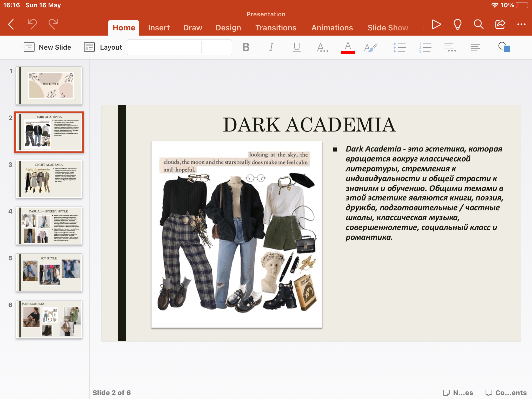Screen dimensions: 532x399
Task: Open the Comments pane
Action: coord(506,393)
